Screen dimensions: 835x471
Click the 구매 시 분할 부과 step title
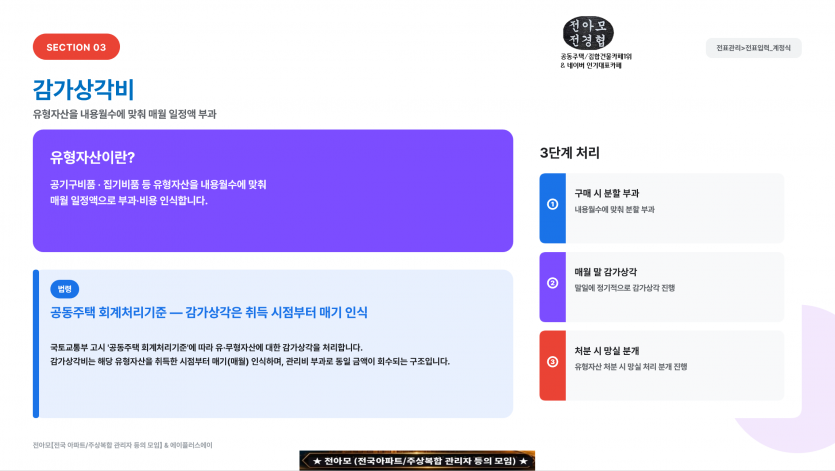point(607,193)
